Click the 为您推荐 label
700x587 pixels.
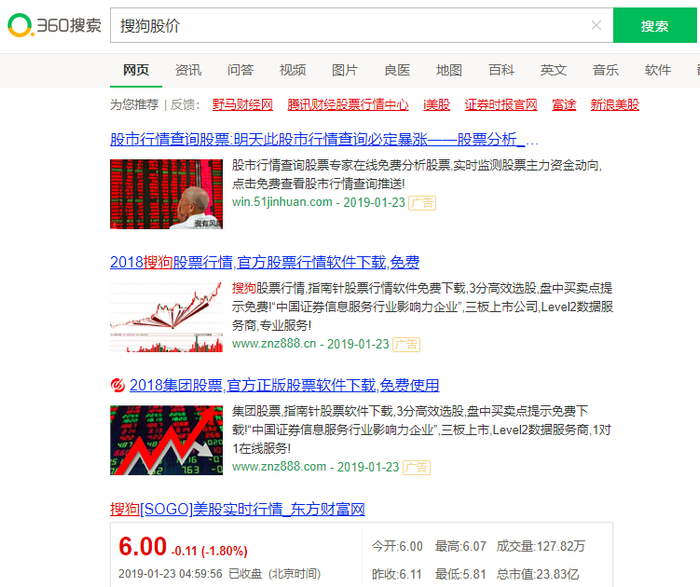click(x=134, y=105)
